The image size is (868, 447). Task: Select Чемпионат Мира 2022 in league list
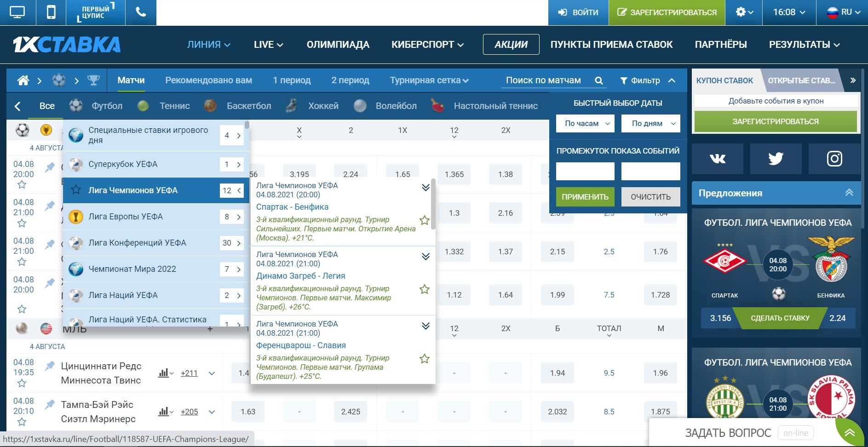[156, 269]
